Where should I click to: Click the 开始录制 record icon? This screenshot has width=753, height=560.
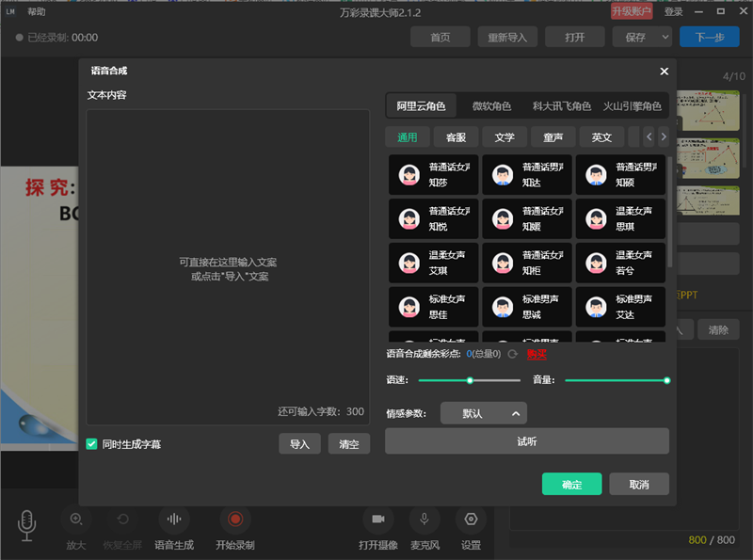pyautogui.click(x=235, y=520)
